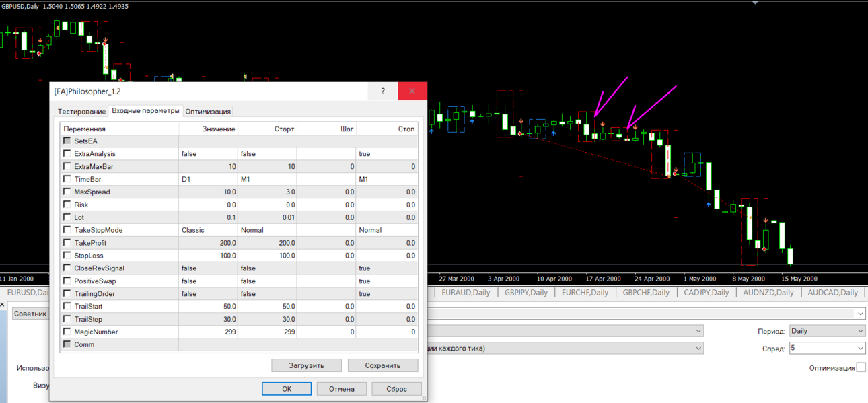868x403 pixels.
Task: Check the TrailingOrder checkbox
Action: (67, 293)
